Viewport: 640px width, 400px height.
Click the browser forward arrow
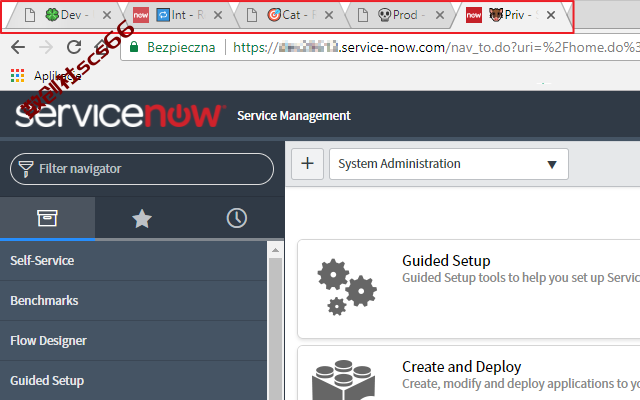point(46,47)
